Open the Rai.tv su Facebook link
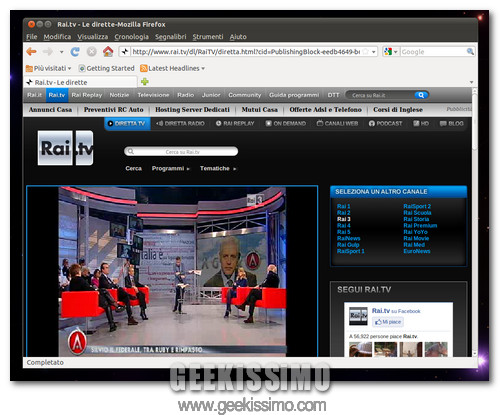 (x=396, y=311)
